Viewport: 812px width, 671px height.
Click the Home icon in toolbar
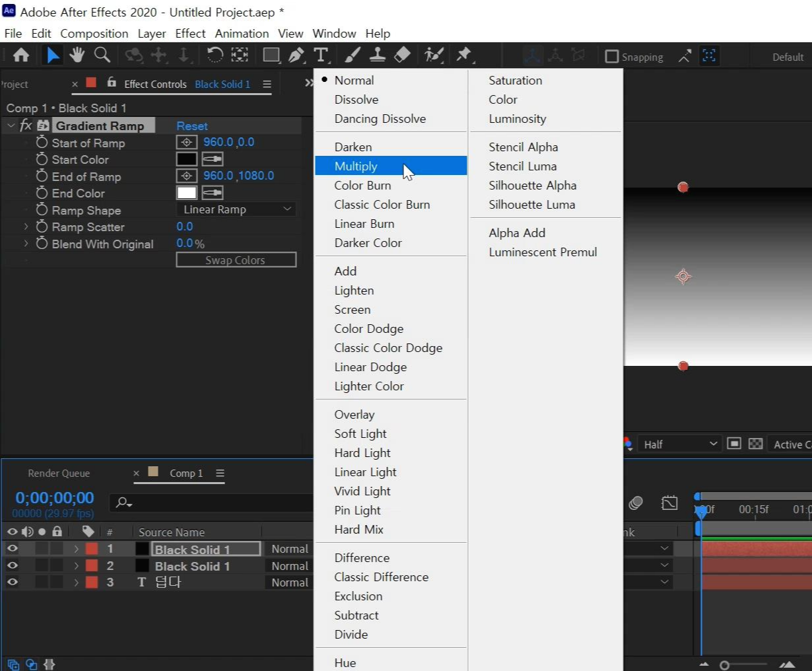(x=21, y=55)
